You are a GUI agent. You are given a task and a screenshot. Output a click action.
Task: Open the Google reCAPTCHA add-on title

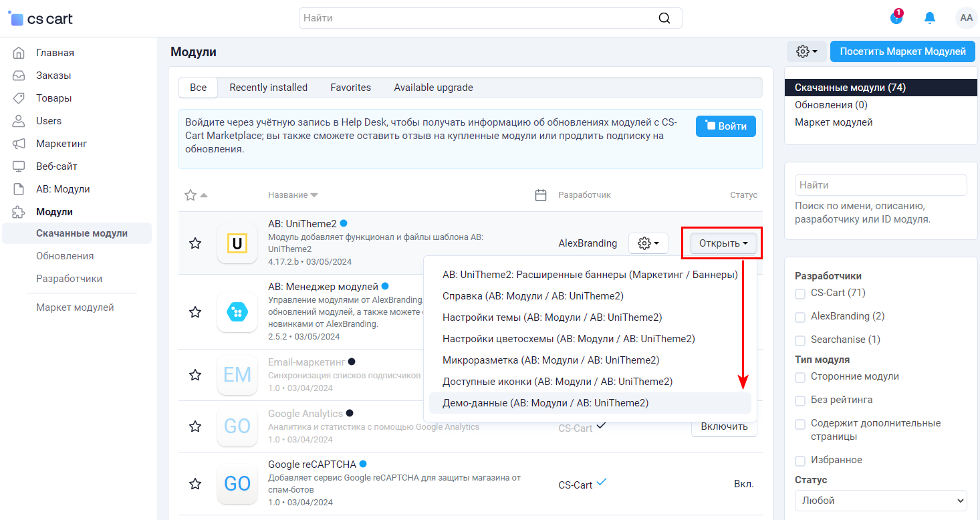(x=312, y=465)
